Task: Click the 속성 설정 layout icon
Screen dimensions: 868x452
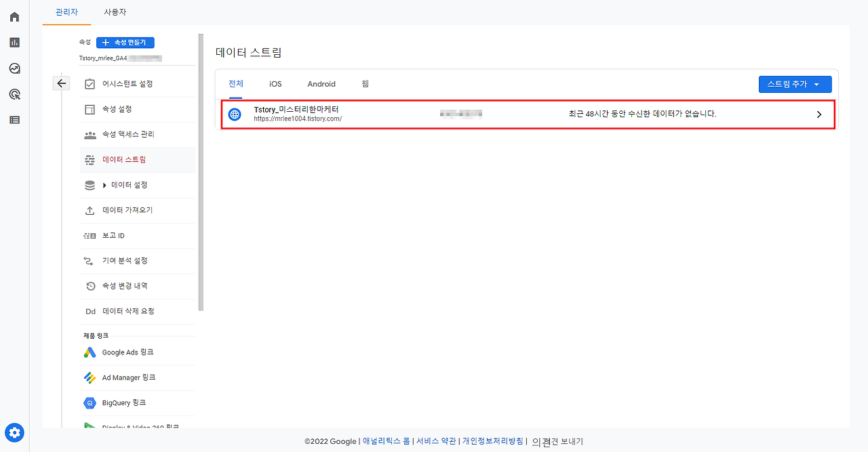Action: 90,109
